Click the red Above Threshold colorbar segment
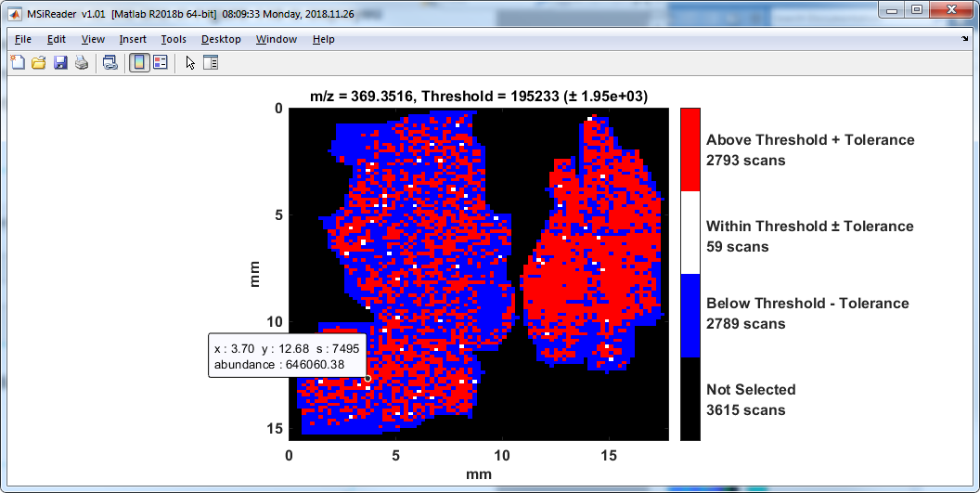Screen dimensions: 980x493 coord(690,149)
